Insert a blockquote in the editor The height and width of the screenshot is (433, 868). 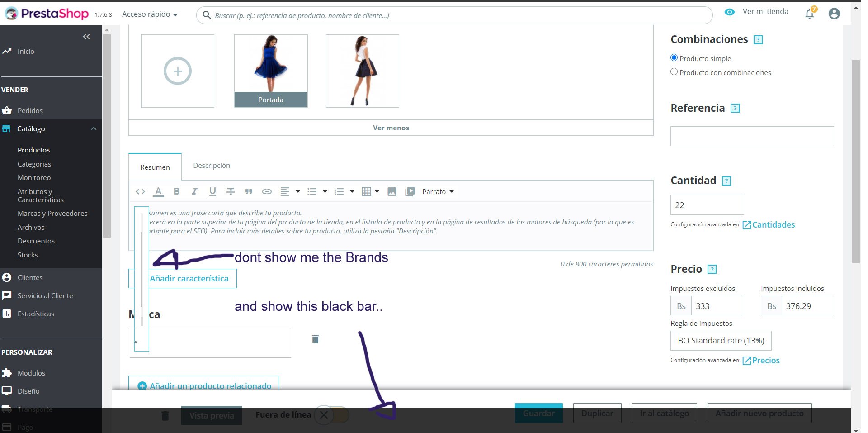249,192
